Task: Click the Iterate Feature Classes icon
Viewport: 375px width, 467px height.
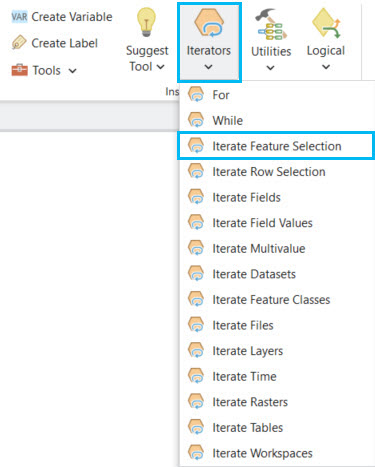Action: tap(196, 299)
